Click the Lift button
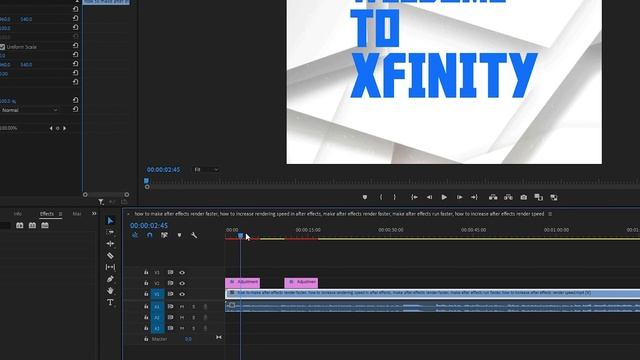This screenshot has width=640, height=360. click(x=493, y=197)
